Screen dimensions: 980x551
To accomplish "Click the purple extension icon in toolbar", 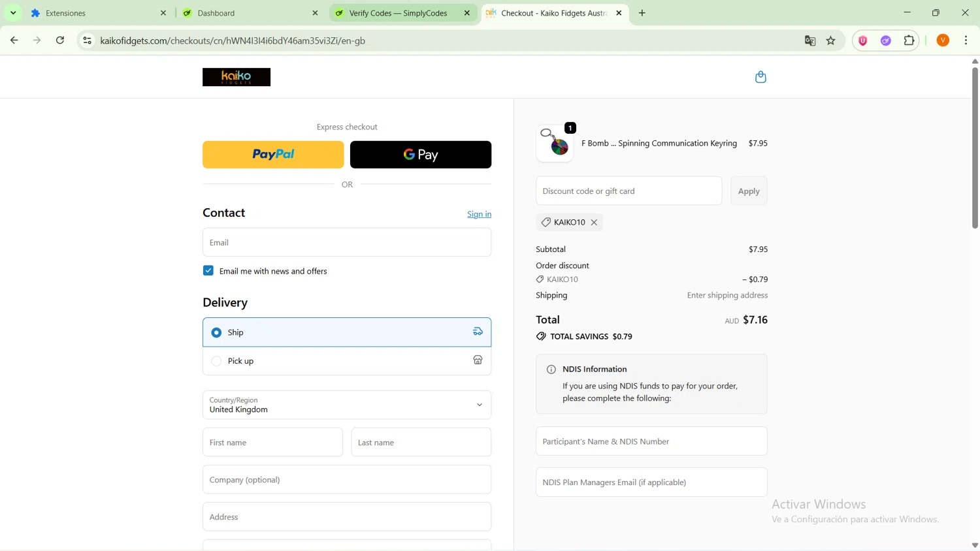I will pyautogui.click(x=886, y=40).
